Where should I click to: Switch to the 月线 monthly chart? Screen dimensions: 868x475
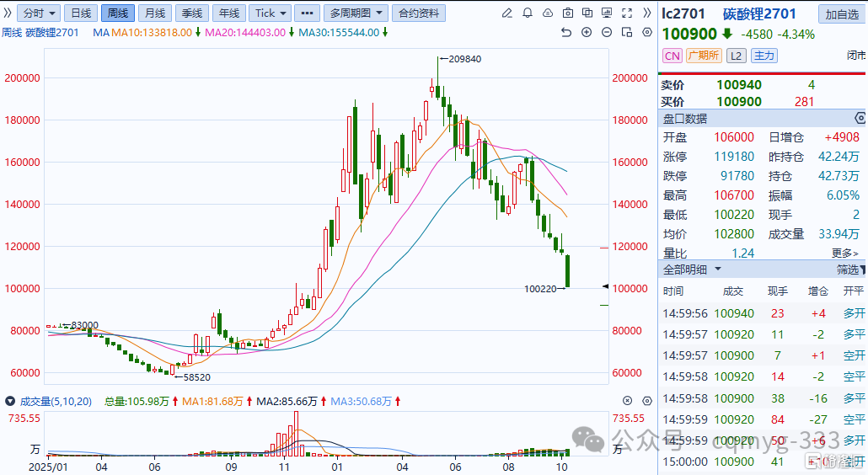[x=155, y=13]
